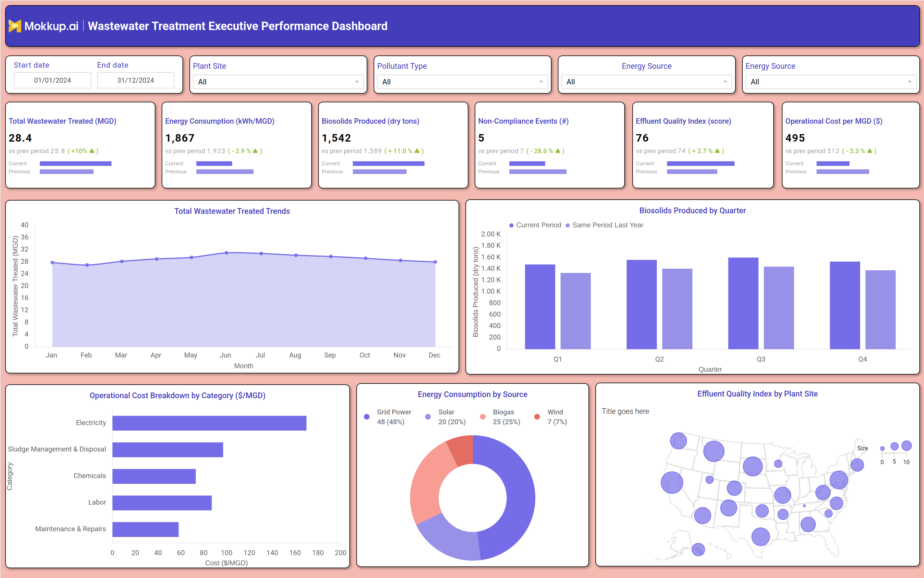
Task: Click the trend arrow in Non-Compliance Events card
Action: (x=558, y=151)
